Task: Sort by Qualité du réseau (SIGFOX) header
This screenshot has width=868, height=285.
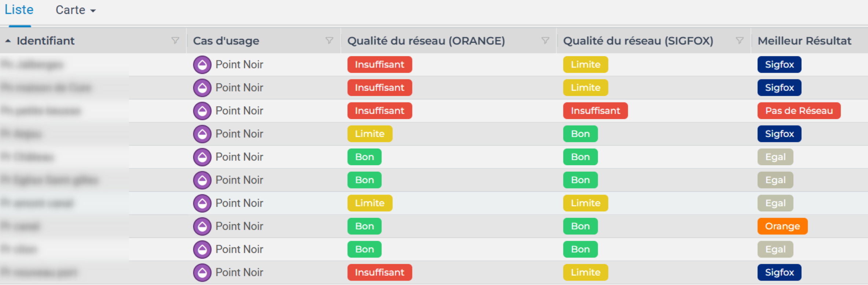Action: 638,41
